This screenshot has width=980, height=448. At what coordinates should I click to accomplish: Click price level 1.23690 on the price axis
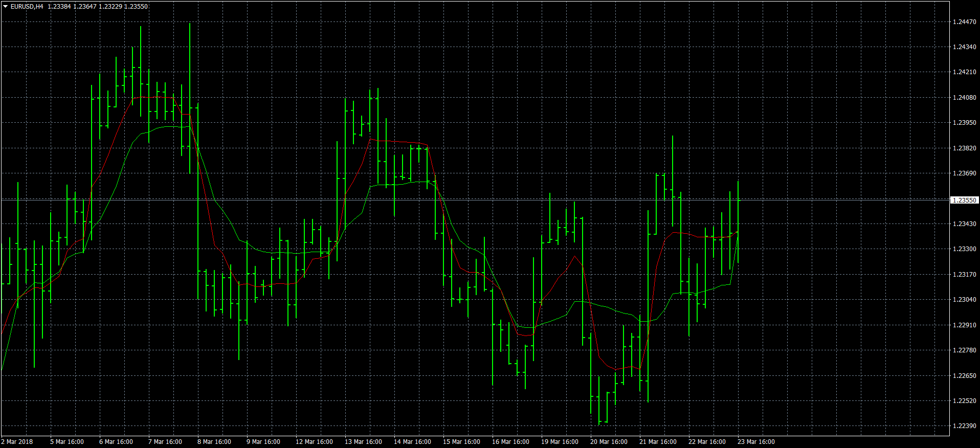click(964, 173)
